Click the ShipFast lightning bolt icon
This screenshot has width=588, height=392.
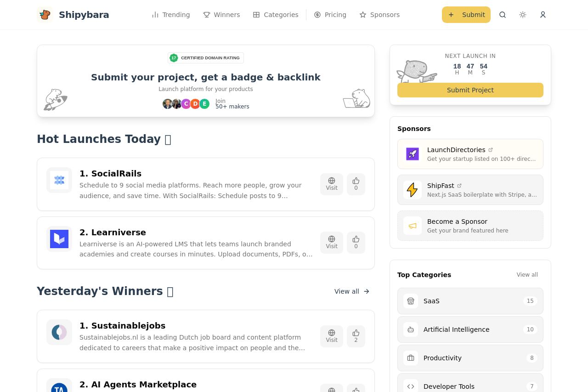(x=413, y=190)
